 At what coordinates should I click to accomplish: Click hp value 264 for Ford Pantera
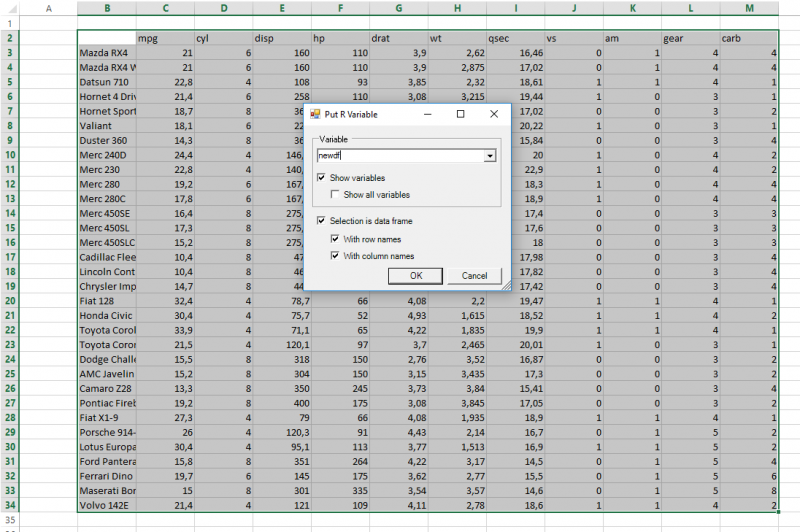pyautogui.click(x=340, y=462)
